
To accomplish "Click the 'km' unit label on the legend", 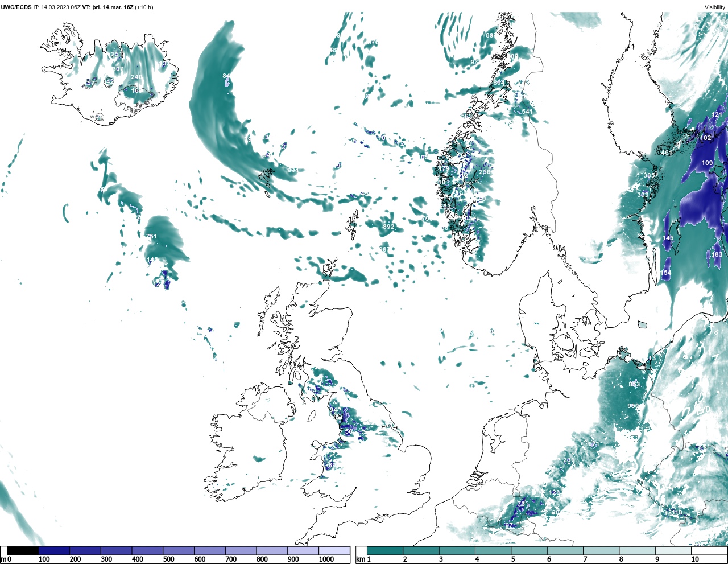I will [x=360, y=559].
